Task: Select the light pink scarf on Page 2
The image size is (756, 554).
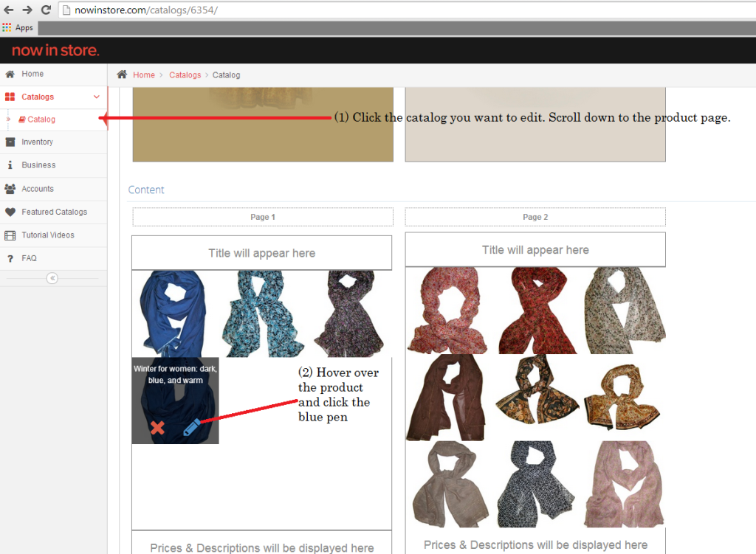Action: click(623, 484)
